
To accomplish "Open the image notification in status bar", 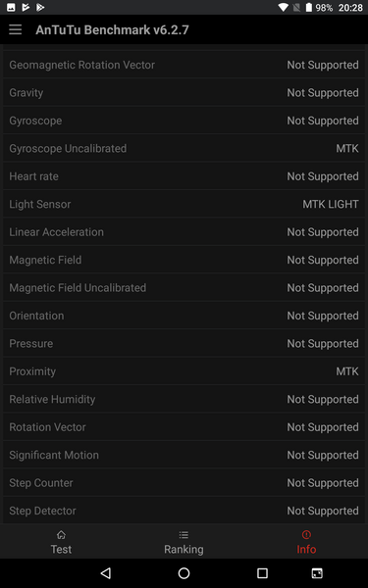I will (11, 7).
